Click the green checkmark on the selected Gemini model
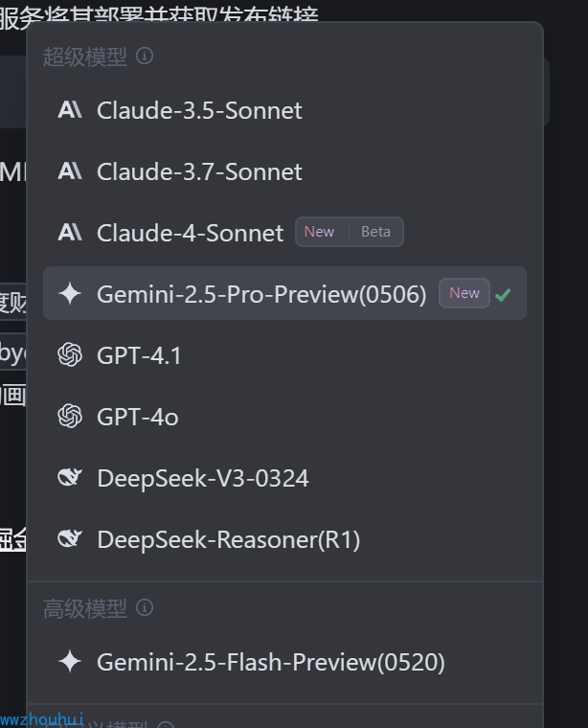This screenshot has width=588, height=728. (504, 294)
